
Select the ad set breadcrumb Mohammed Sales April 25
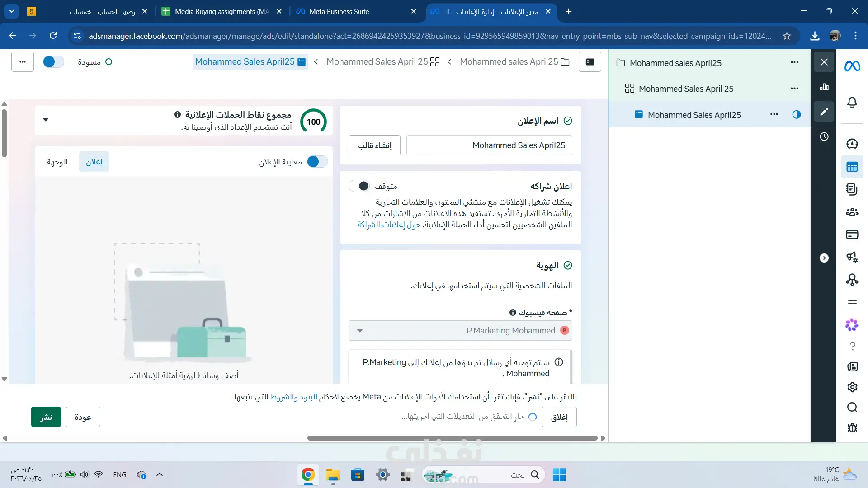tap(382, 62)
